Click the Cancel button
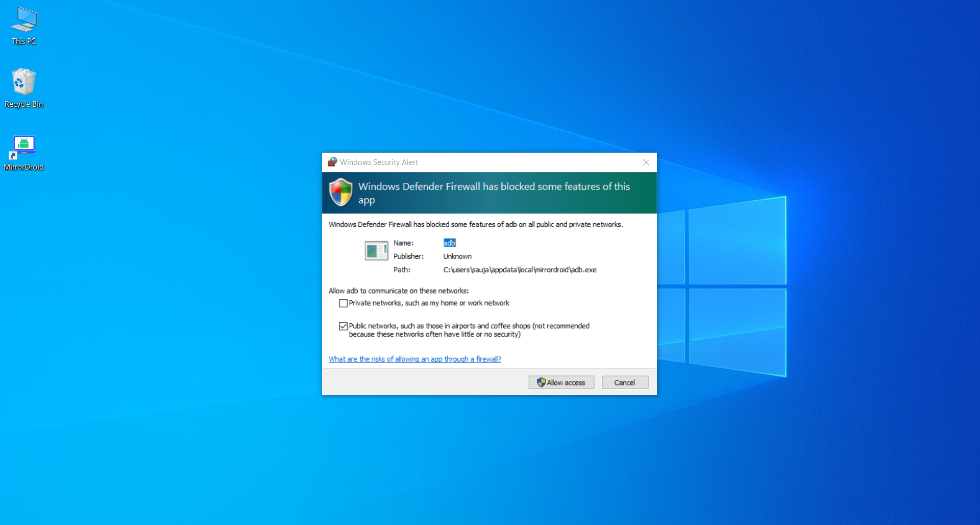Image resolution: width=980 pixels, height=525 pixels. click(625, 383)
